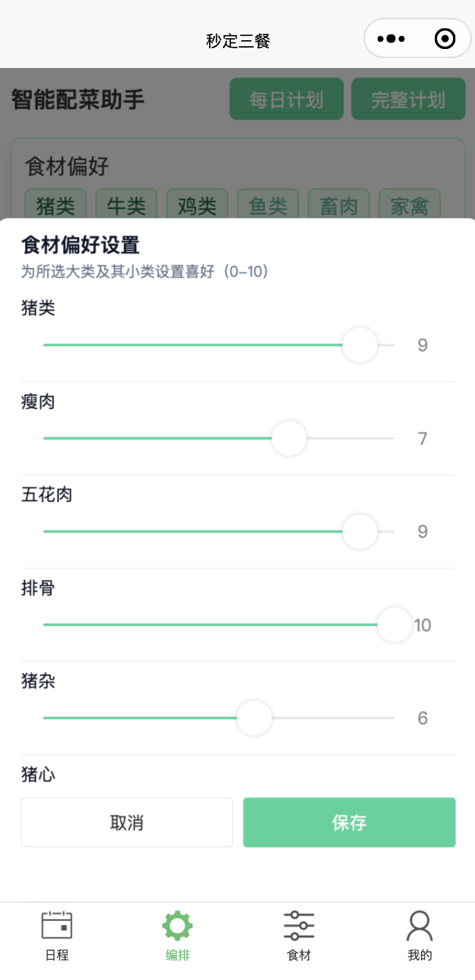
Task: Select the 家禽 category tag
Action: (x=408, y=206)
